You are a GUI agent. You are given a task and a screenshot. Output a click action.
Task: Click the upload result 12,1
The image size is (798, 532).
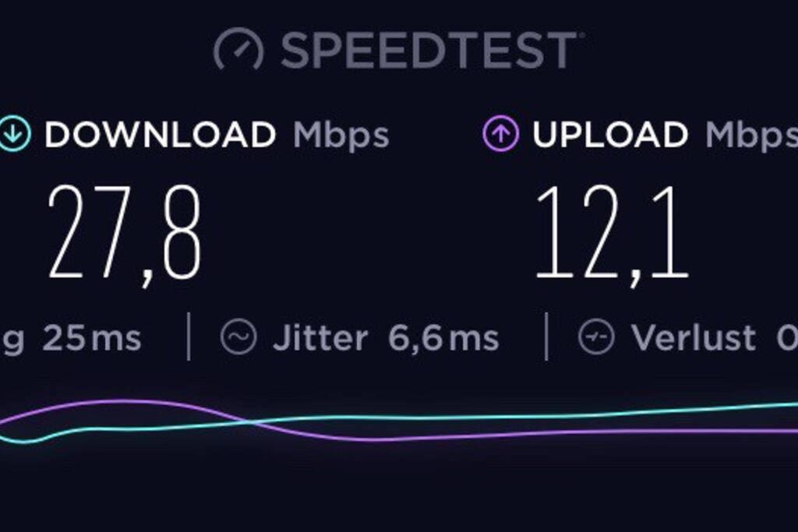tap(613, 235)
